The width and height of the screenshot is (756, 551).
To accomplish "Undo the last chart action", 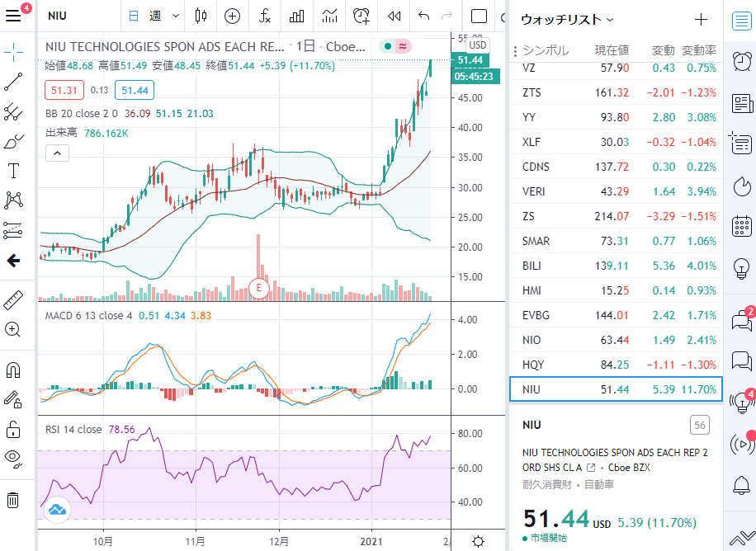I will 423,16.
